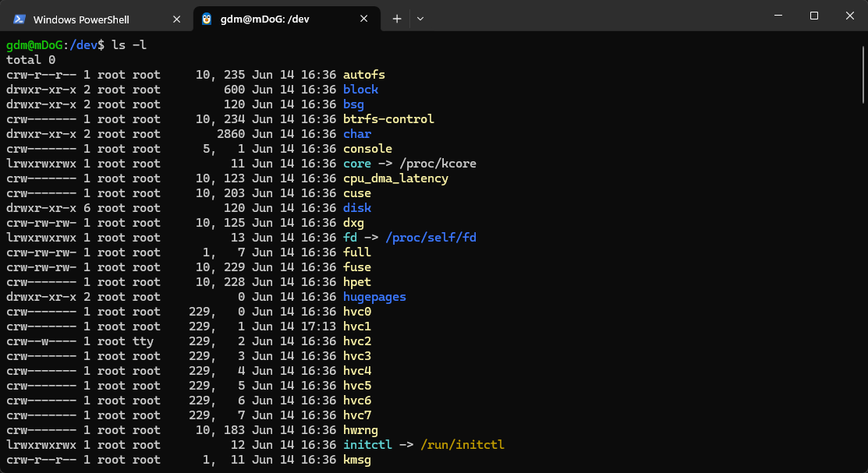Open a new terminal tab

397,19
